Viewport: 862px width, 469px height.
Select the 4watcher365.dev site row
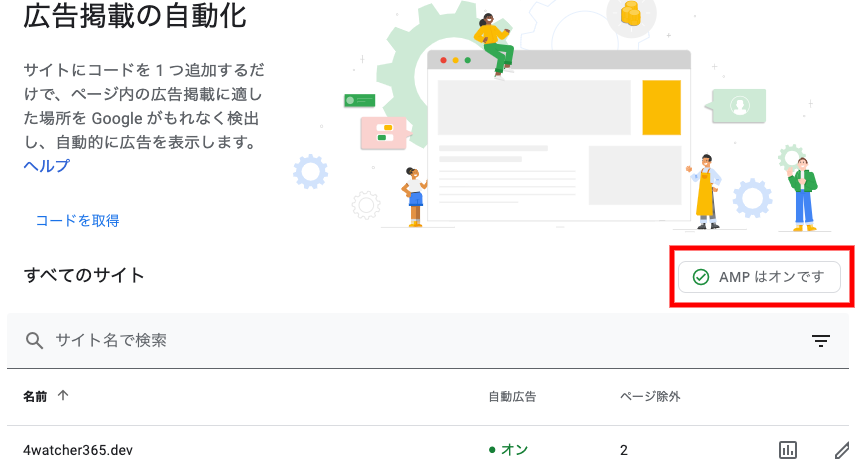(x=428, y=450)
